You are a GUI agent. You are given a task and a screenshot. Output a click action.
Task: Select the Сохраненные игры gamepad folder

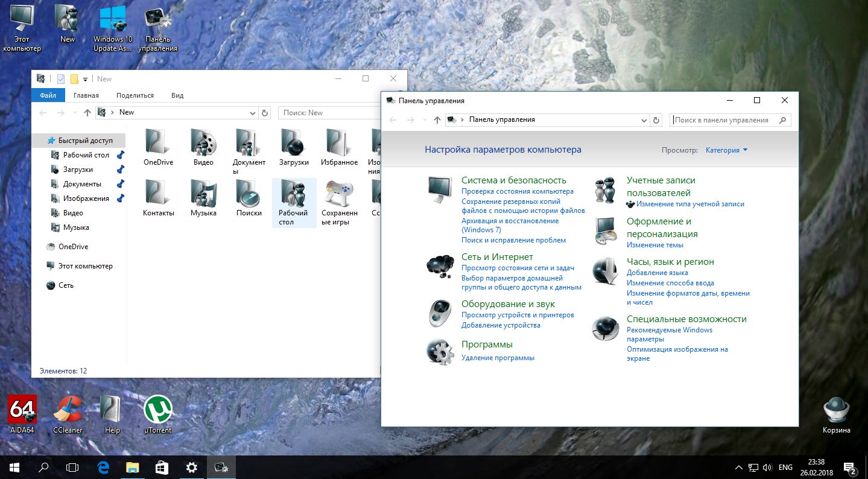(340, 195)
